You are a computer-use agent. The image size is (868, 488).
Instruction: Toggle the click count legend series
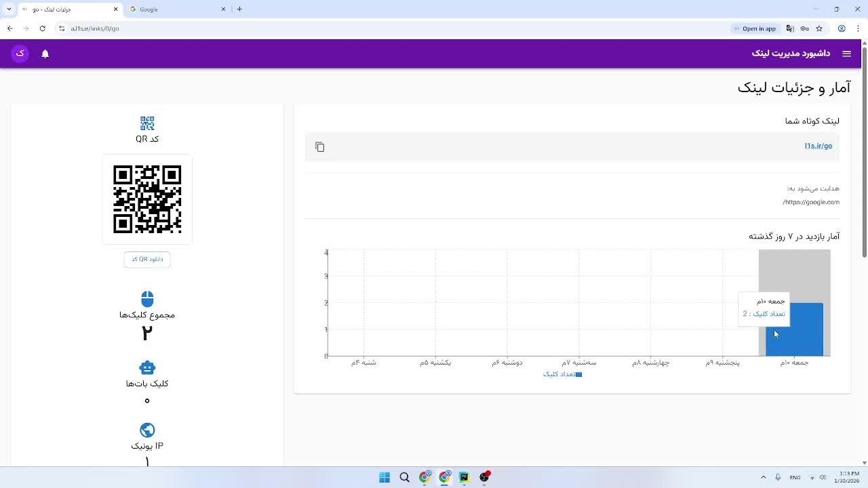tap(562, 374)
